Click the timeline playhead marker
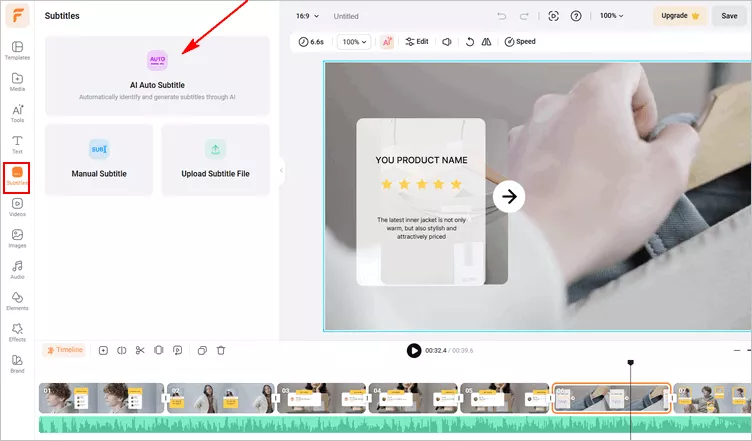The height and width of the screenshot is (441, 752). point(631,362)
